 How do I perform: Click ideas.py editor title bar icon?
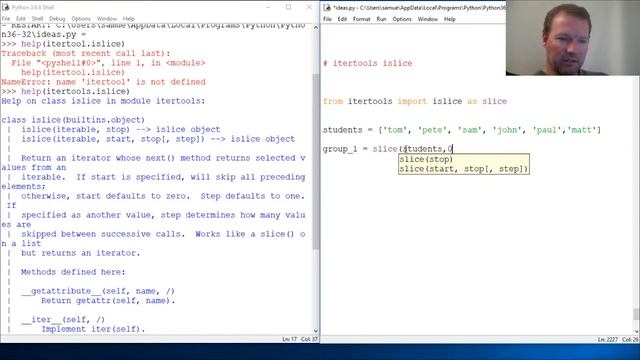click(x=327, y=7)
